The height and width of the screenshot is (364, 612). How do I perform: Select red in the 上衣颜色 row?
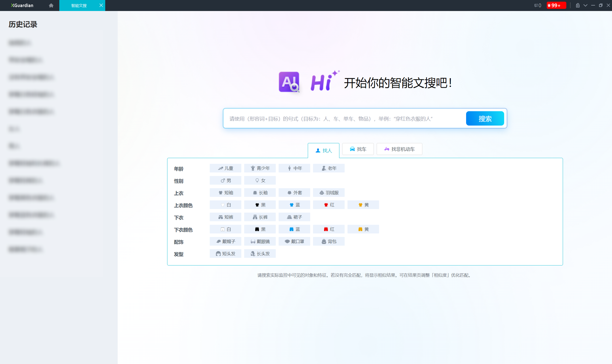pos(329,205)
